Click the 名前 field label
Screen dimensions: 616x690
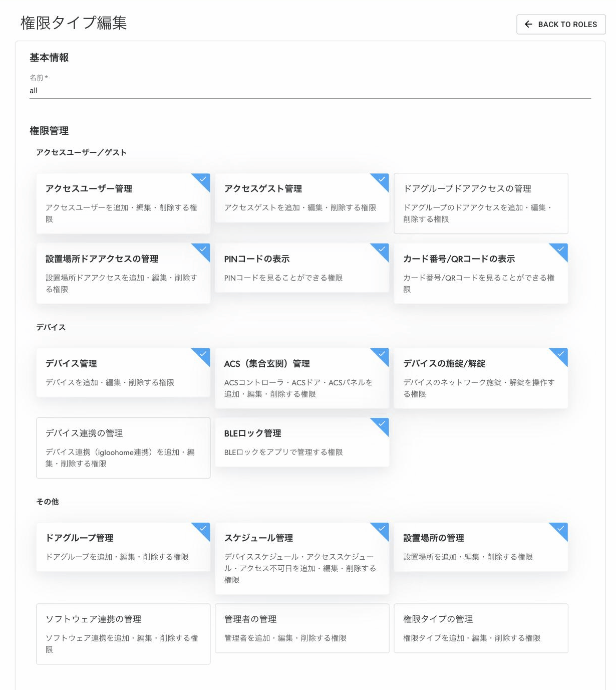(39, 78)
